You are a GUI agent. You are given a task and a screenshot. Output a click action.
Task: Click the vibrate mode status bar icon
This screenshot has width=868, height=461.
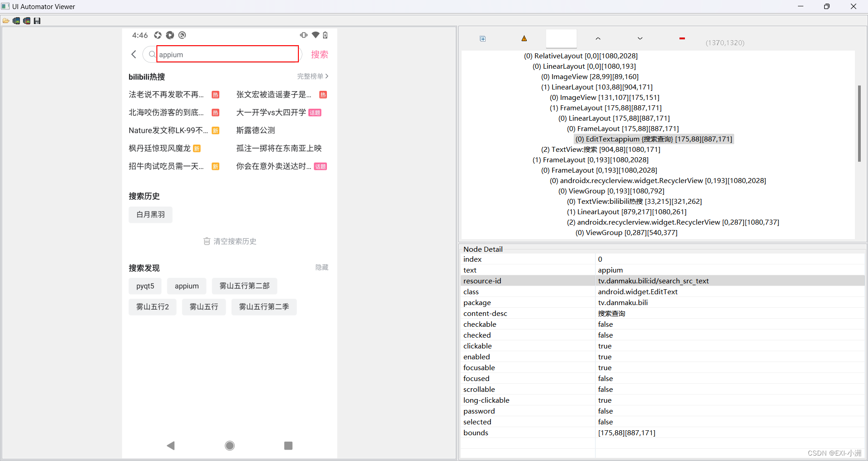pyautogui.click(x=304, y=35)
